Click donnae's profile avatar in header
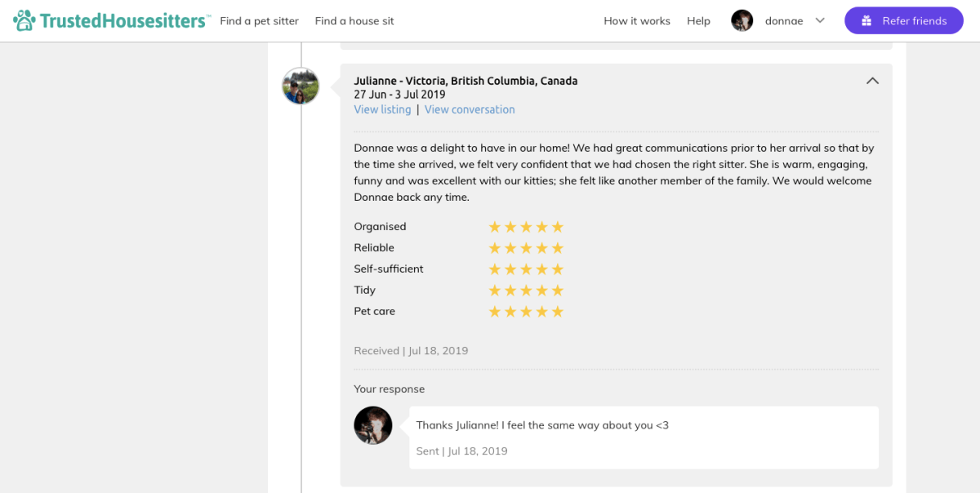The image size is (980, 493). pos(742,21)
